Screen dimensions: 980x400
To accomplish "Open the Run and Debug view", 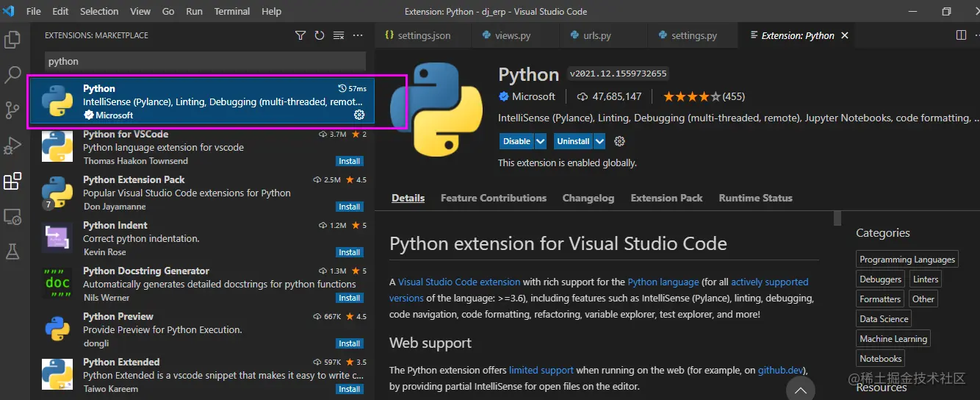I will pos(12,146).
